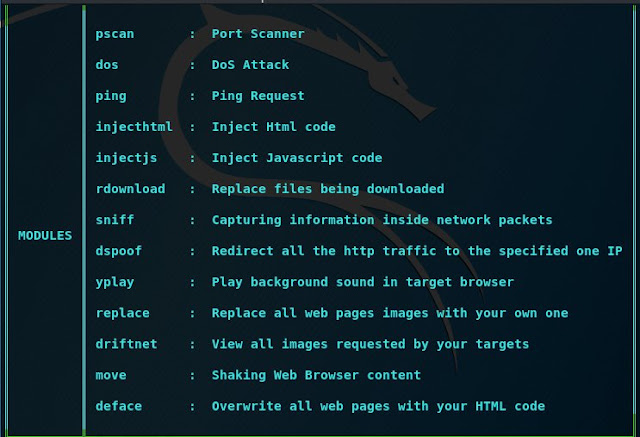640x437 pixels.
Task: Click the driftnet module name
Action: pos(126,344)
